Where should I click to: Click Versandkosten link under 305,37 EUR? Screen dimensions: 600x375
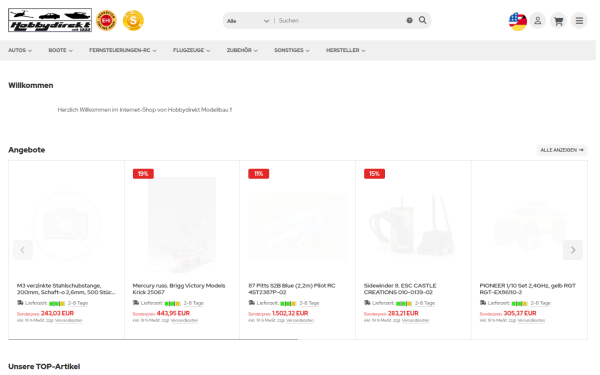[531, 320]
